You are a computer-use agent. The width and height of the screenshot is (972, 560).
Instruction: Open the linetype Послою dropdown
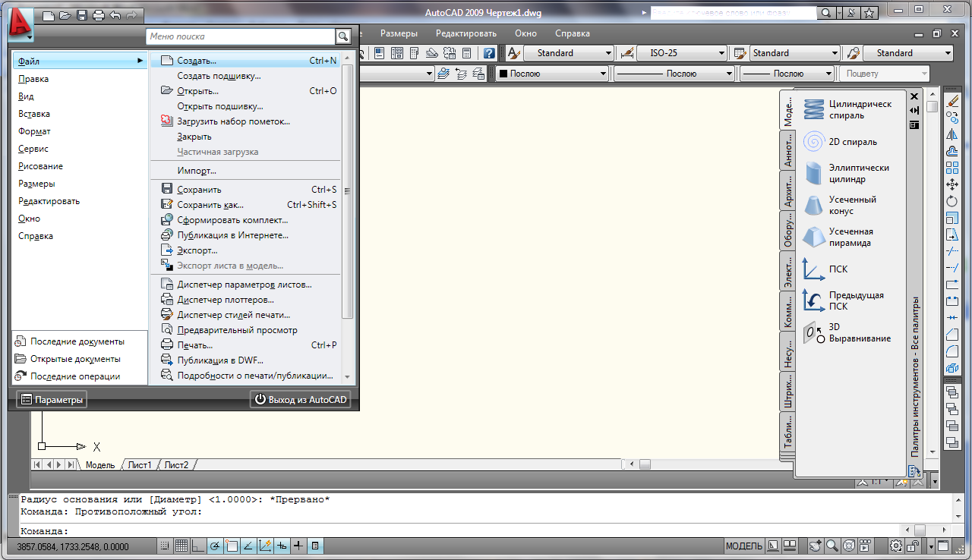click(674, 74)
